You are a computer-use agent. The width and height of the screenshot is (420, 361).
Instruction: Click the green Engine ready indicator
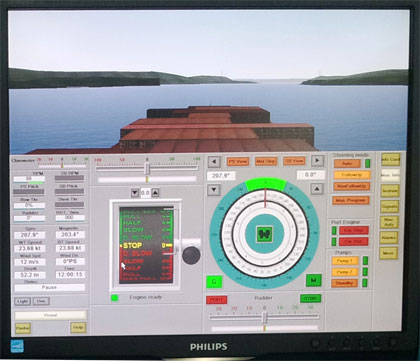point(114,298)
